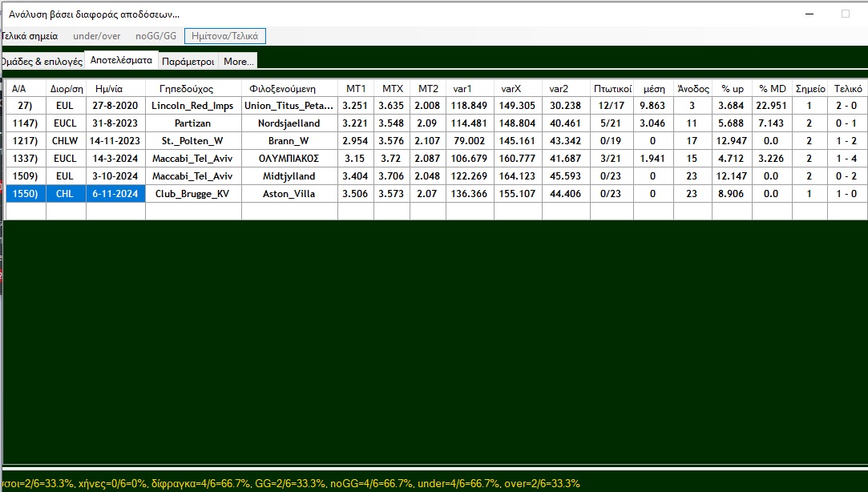The image size is (868, 492).
Task: Click the % up column header
Action: (732, 88)
